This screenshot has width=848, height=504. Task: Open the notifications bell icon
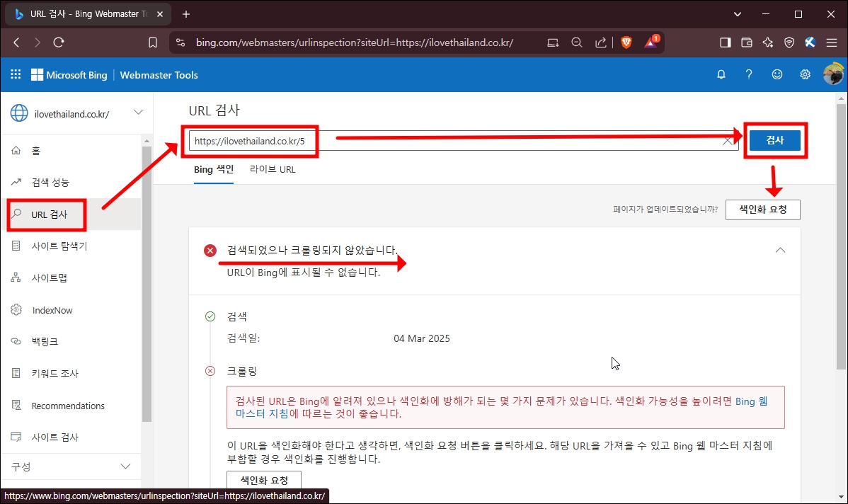pos(721,74)
